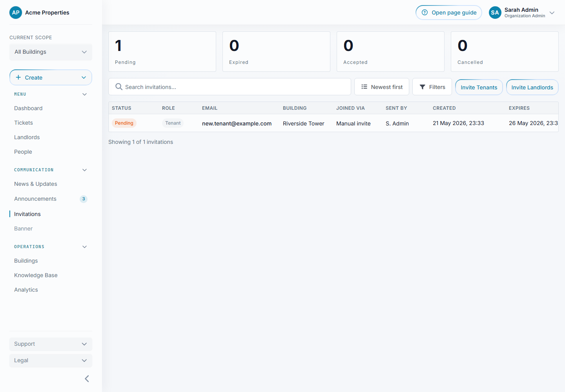Expand the Support section

click(51, 344)
